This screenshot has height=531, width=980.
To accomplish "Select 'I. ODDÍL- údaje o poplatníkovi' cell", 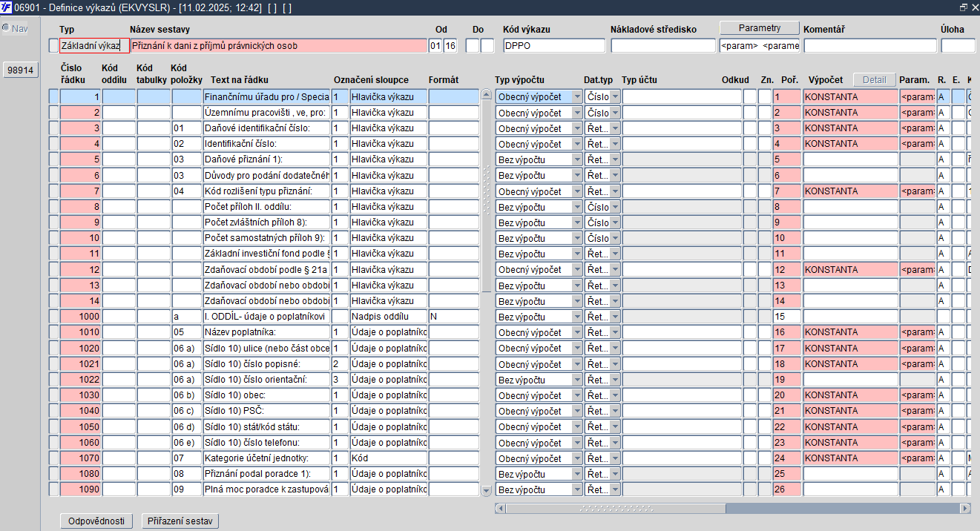I will click(x=266, y=317).
